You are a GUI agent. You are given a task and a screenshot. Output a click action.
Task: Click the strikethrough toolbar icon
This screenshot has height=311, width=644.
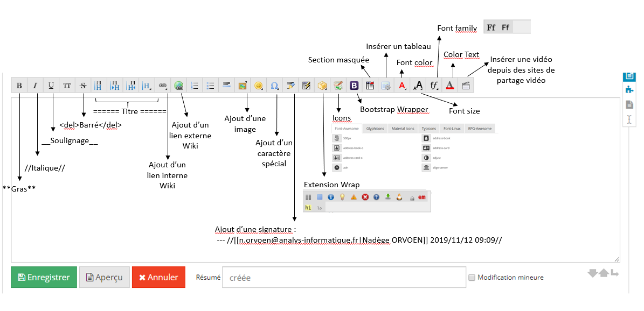82,85
